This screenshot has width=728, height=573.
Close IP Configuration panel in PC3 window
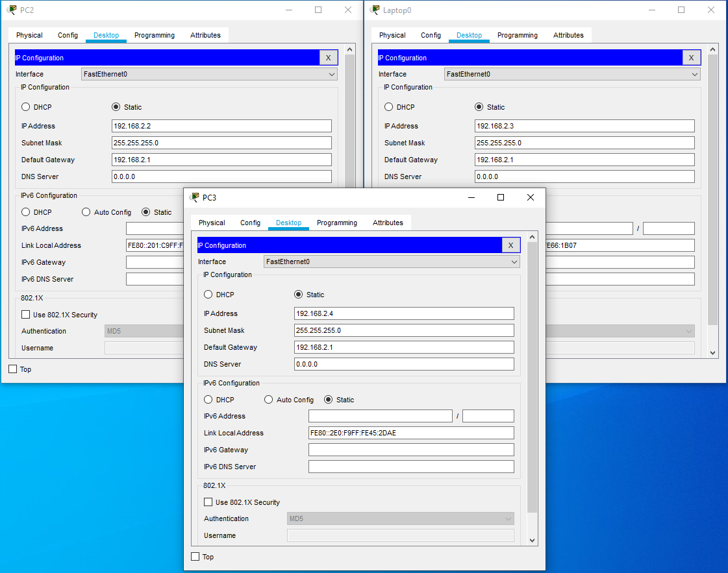(x=510, y=245)
